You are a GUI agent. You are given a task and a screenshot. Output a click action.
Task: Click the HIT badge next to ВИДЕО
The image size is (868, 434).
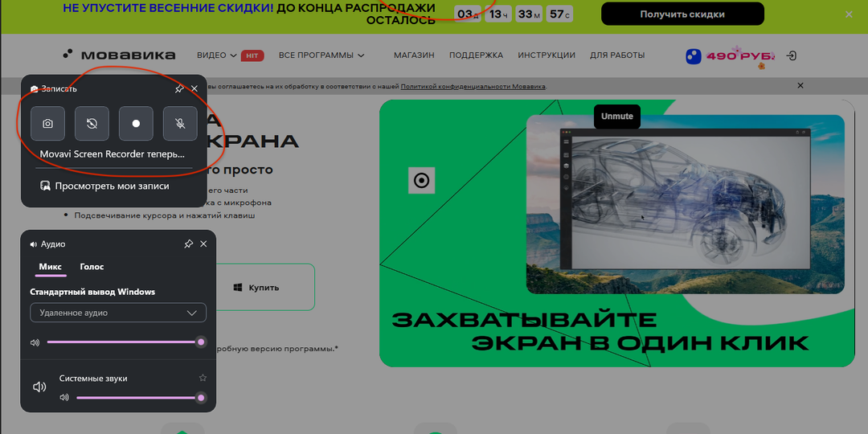[x=252, y=55]
